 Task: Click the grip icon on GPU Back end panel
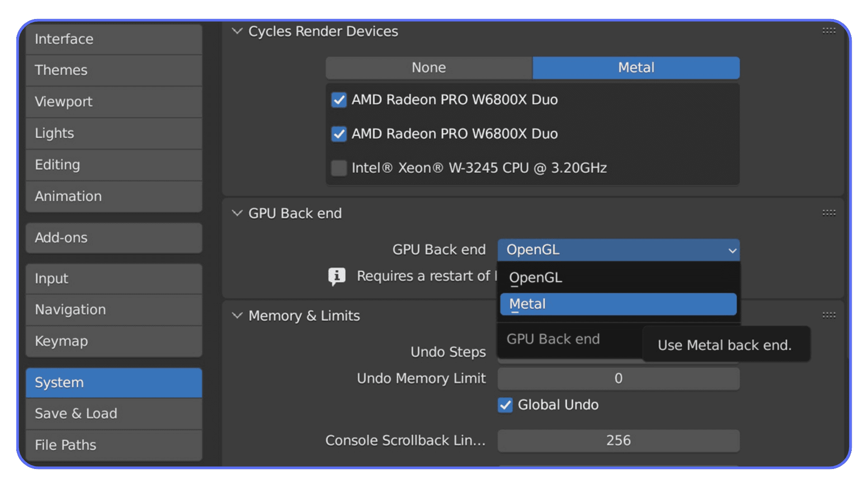[x=829, y=213]
